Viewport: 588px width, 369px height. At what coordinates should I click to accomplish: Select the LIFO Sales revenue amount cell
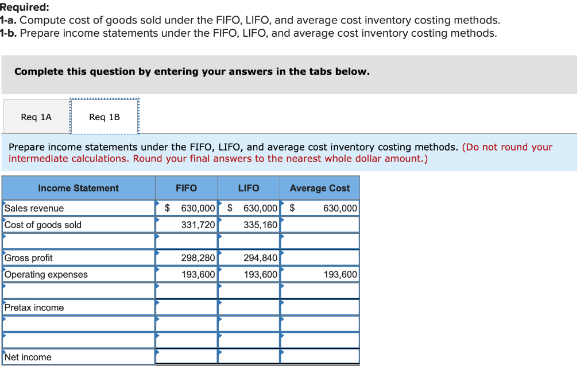(248, 208)
